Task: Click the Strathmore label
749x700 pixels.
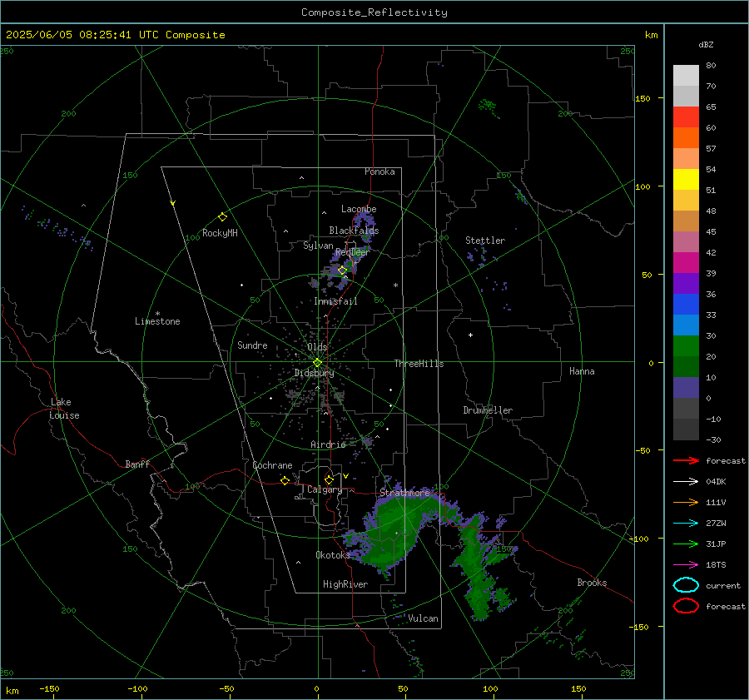Action: (404, 493)
